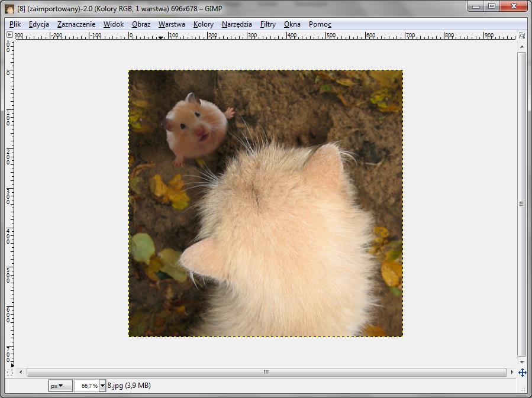Click the scroll right arrow
The image size is (532, 398).
tap(512, 372)
